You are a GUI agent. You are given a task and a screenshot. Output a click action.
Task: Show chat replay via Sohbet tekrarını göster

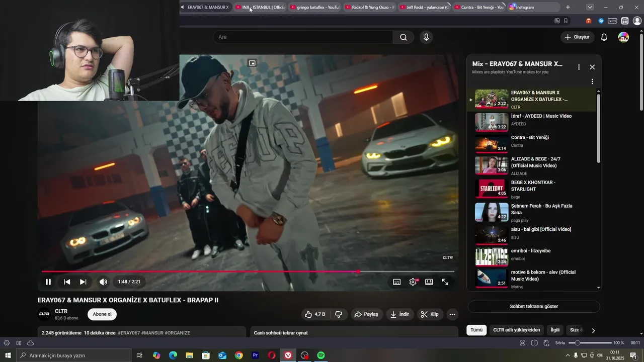click(x=534, y=307)
